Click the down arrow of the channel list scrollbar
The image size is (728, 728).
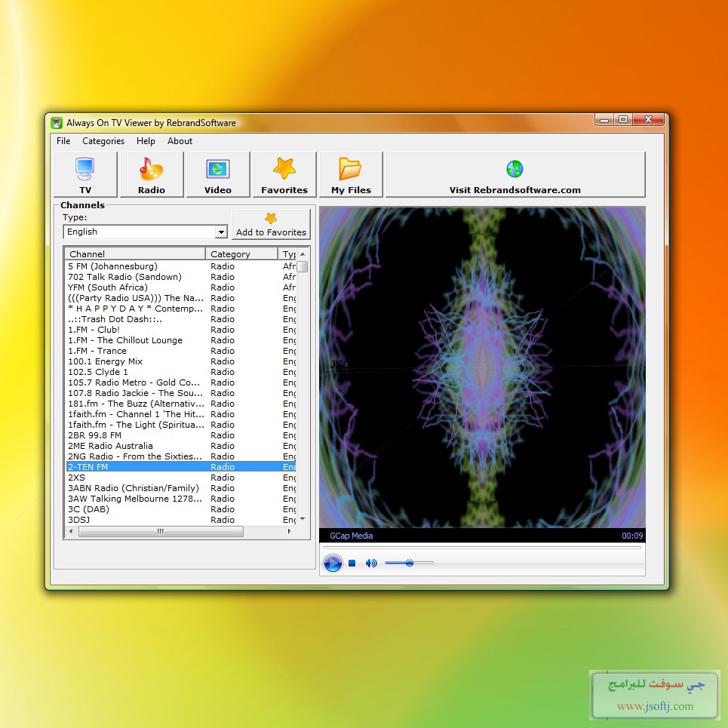[x=303, y=519]
